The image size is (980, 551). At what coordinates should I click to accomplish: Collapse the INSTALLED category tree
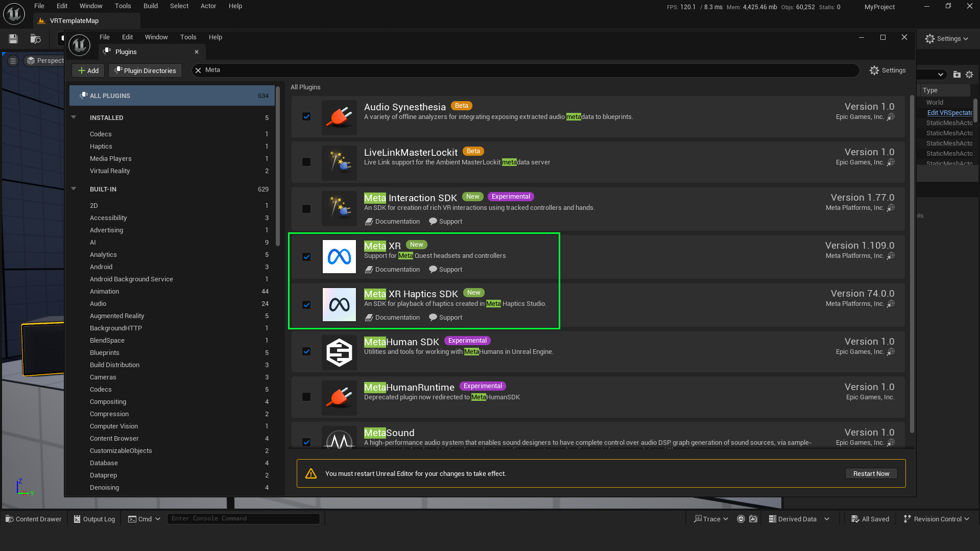point(74,117)
